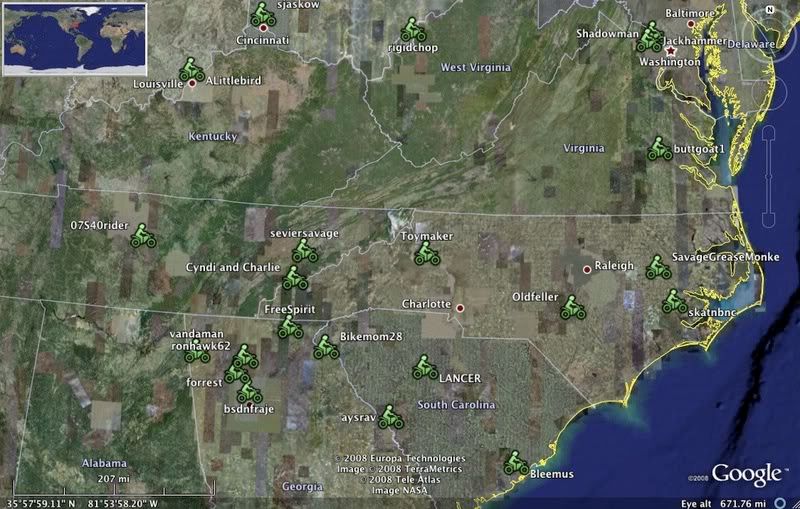The image size is (800, 509).
Task: Click the West Virginia state label
Action: [476, 67]
